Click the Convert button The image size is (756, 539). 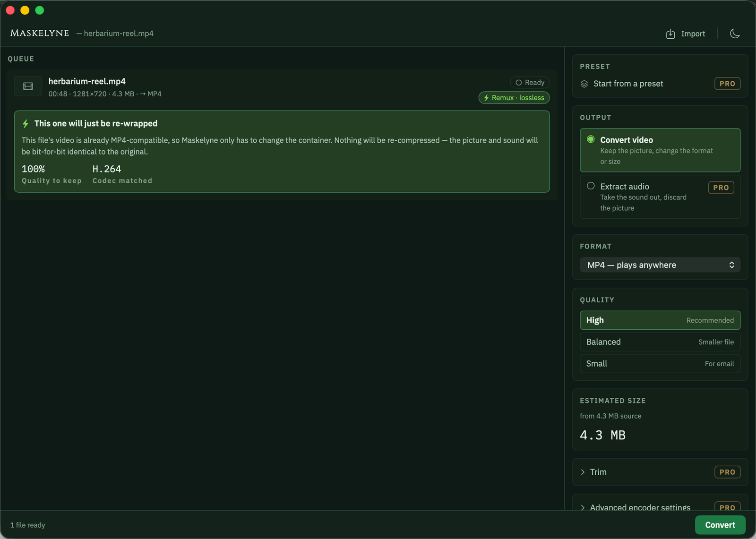click(720, 525)
